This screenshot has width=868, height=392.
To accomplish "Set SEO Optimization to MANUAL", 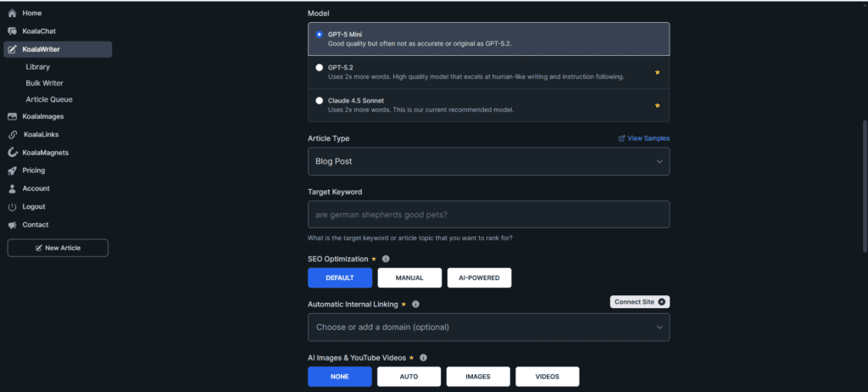I will point(409,277).
